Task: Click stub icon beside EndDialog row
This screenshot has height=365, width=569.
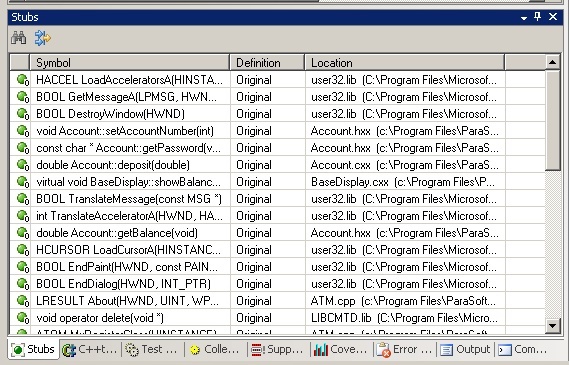Action: [23, 284]
